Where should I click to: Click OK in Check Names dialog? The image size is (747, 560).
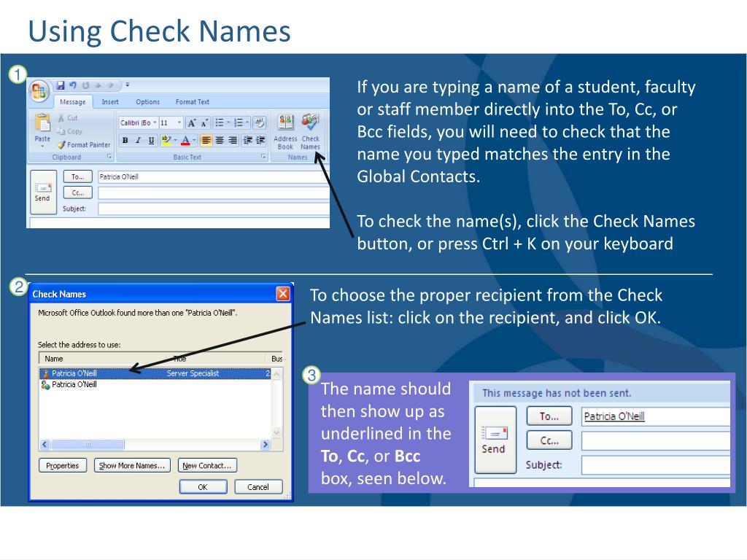(203, 486)
